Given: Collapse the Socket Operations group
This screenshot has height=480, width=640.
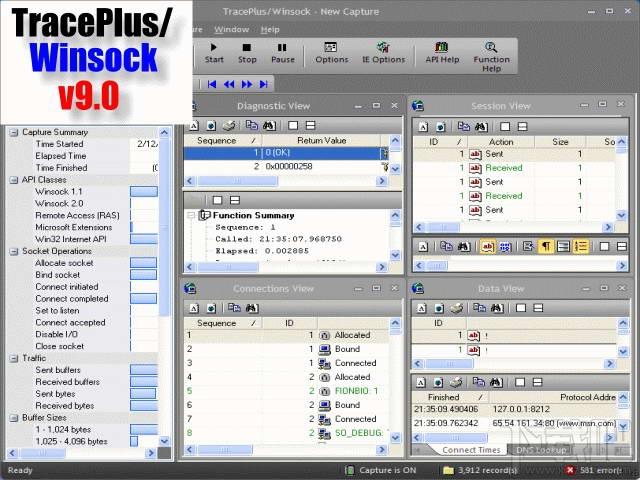Looking at the screenshot, I should click(x=14, y=251).
